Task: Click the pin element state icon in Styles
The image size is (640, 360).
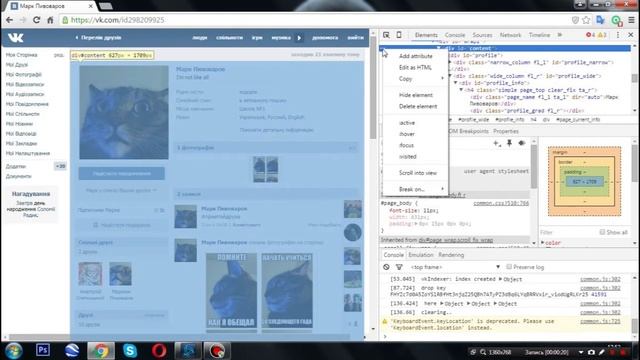Action: click(509, 143)
